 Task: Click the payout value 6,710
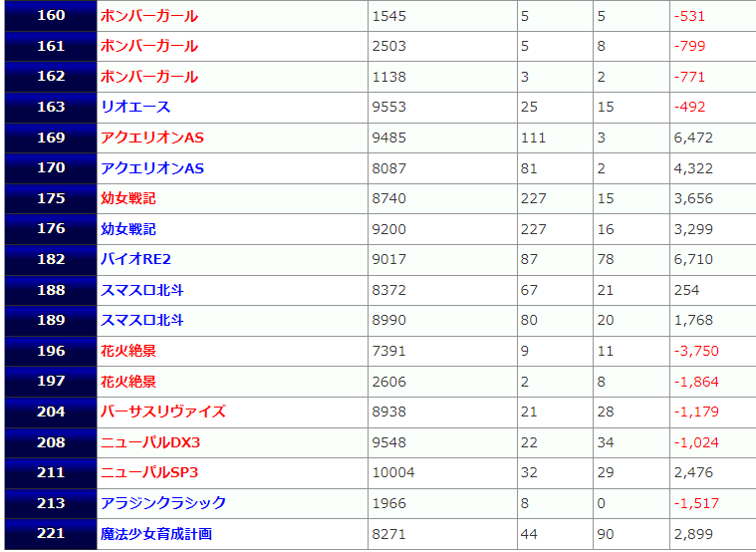(x=693, y=259)
